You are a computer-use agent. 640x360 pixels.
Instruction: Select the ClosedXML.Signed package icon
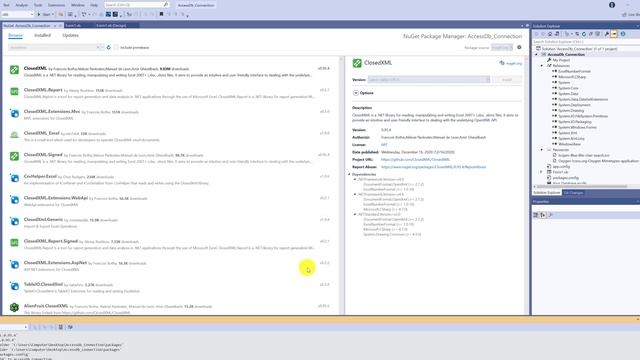pos(14,156)
